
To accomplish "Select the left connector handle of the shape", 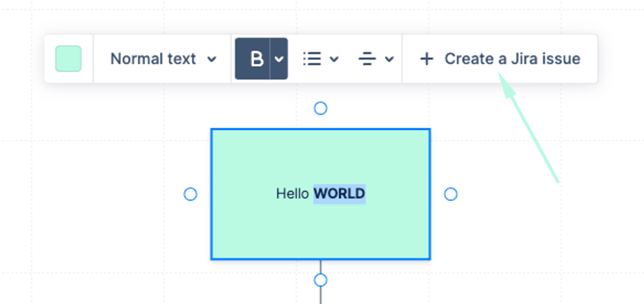I will point(191,195).
